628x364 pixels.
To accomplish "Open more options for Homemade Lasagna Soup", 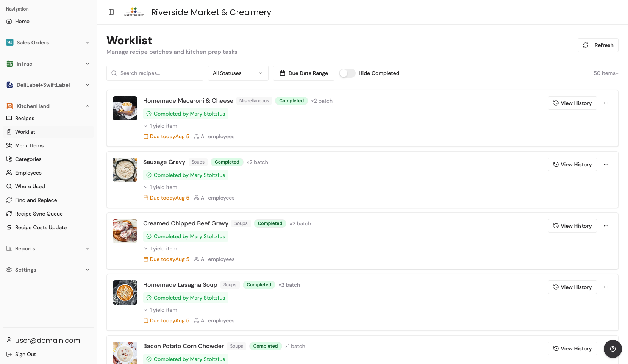I will coord(606,287).
